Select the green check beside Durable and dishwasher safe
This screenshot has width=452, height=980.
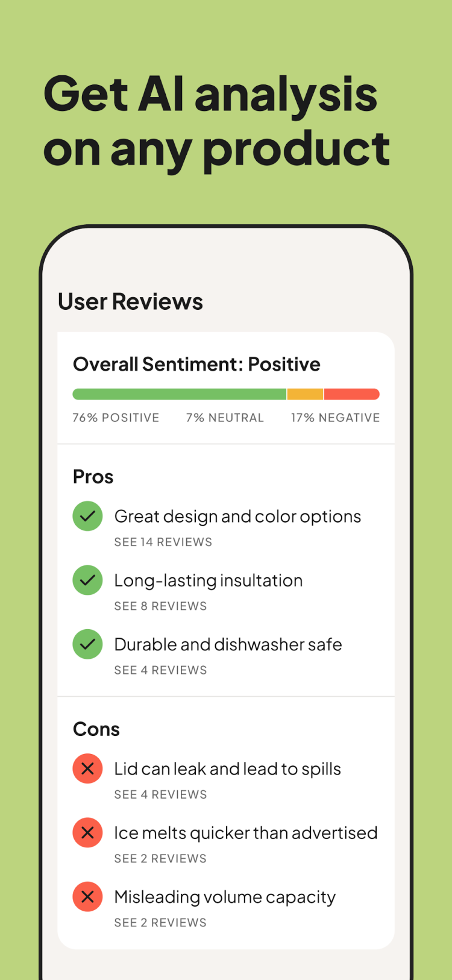87,644
